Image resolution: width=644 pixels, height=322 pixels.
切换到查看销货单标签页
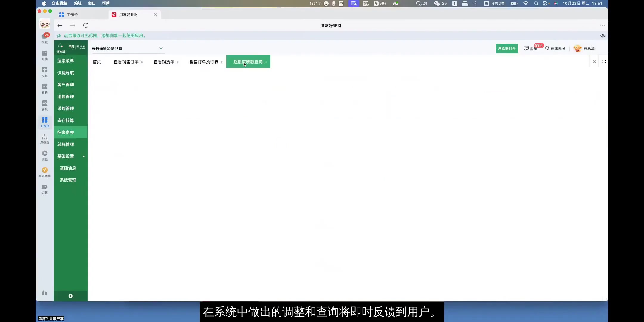point(164,62)
